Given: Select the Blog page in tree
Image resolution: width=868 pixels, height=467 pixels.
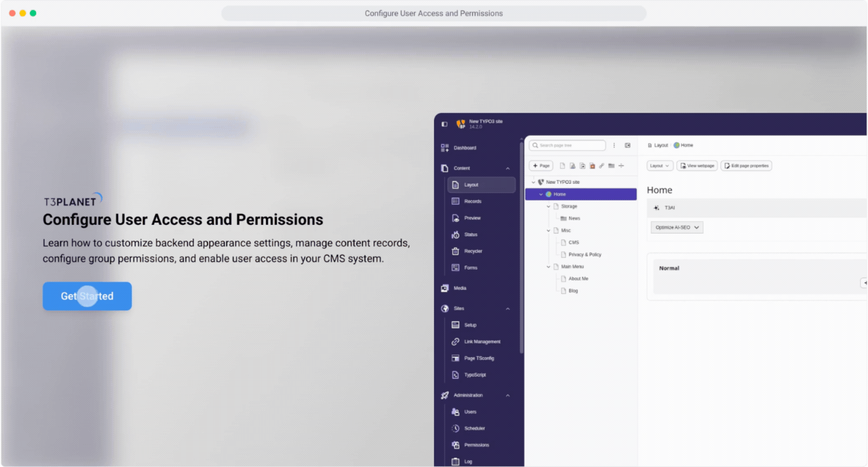Looking at the screenshot, I should click(573, 291).
